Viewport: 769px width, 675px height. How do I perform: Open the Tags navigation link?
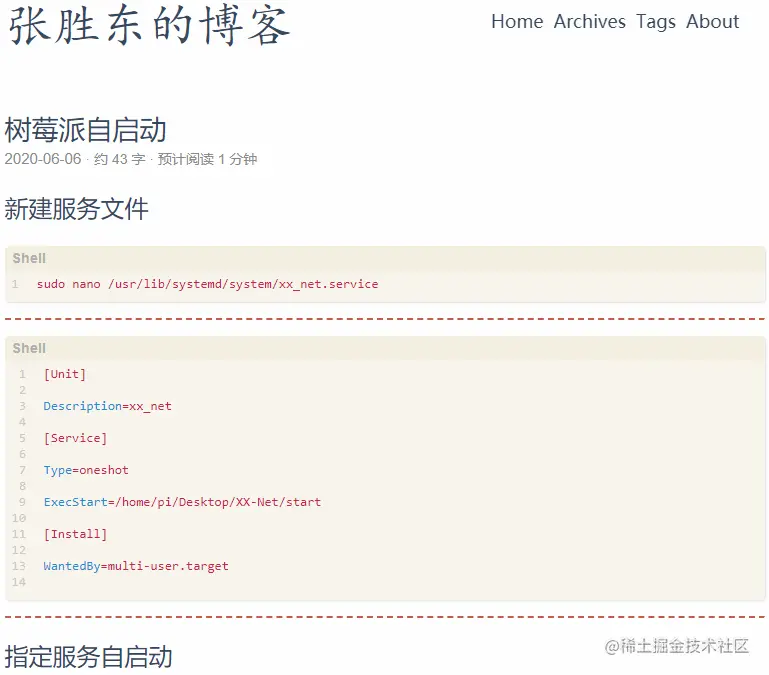pyautogui.click(x=656, y=22)
